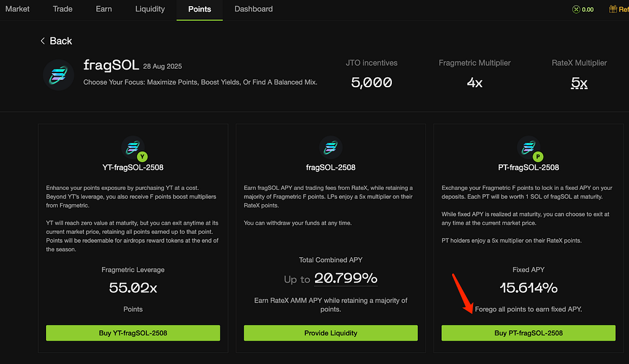629x364 pixels.
Task: Click the 4x Fragmetric Multiplier value
Action: click(x=475, y=83)
